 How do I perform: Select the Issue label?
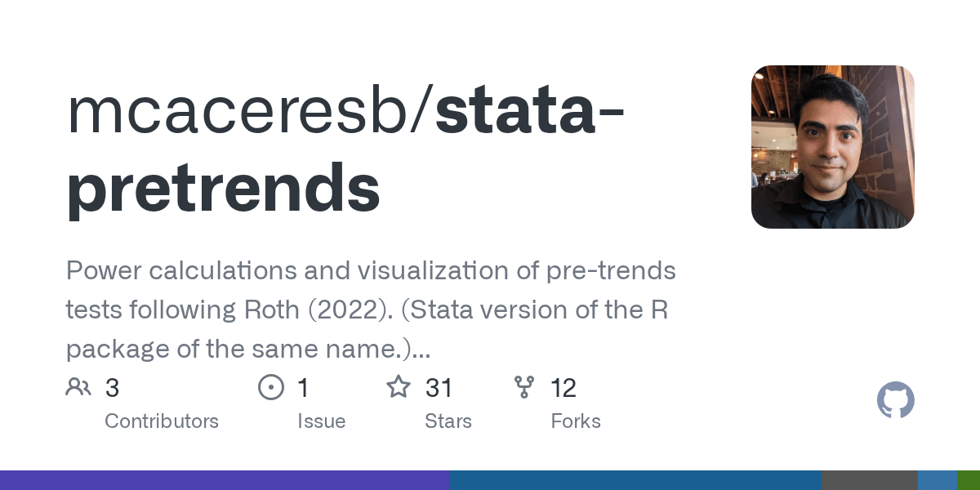click(321, 421)
